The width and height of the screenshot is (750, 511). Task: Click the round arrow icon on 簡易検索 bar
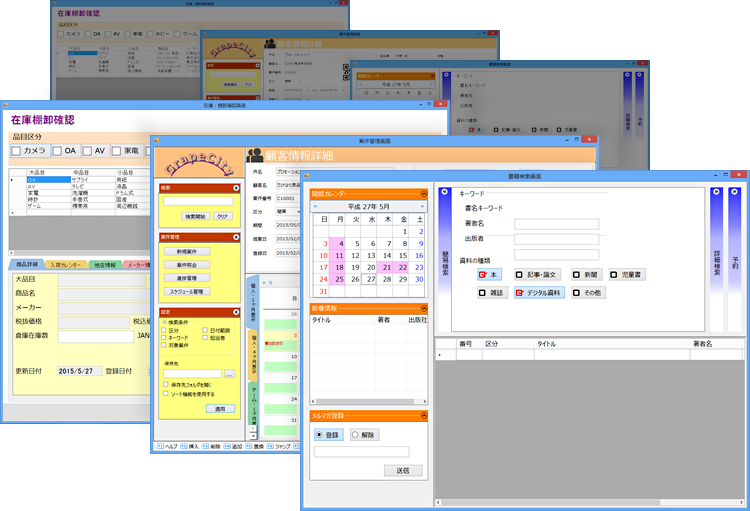pos(444,191)
